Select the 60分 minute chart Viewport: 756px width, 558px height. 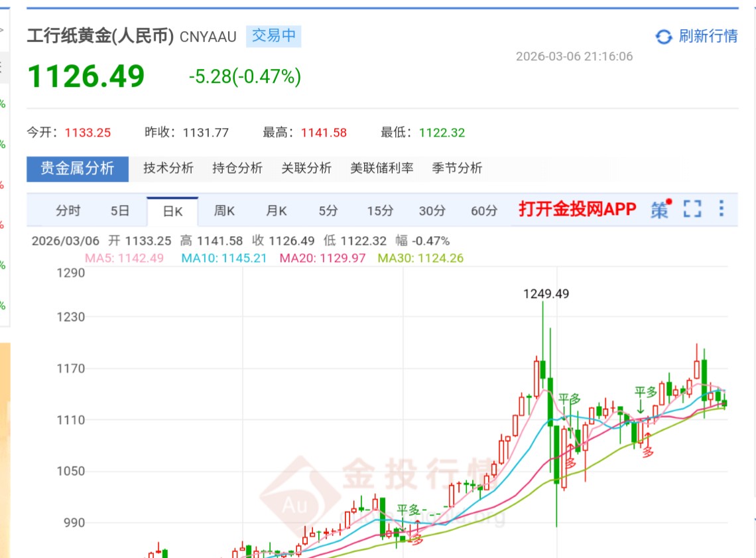(484, 211)
